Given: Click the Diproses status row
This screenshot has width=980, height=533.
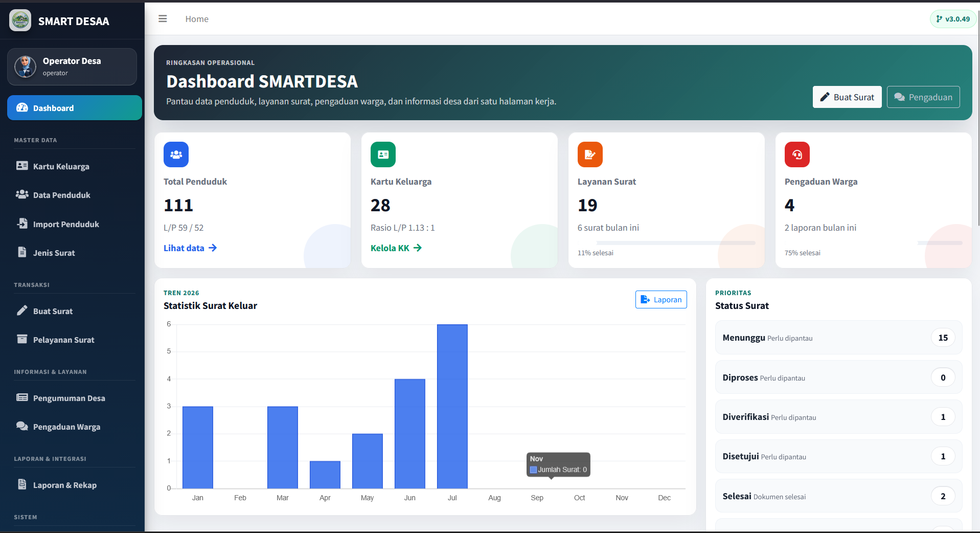Looking at the screenshot, I should (x=838, y=377).
